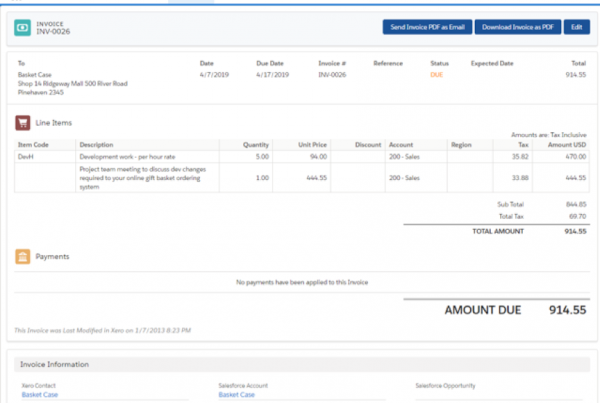Click the Quantity column header

tap(256, 144)
